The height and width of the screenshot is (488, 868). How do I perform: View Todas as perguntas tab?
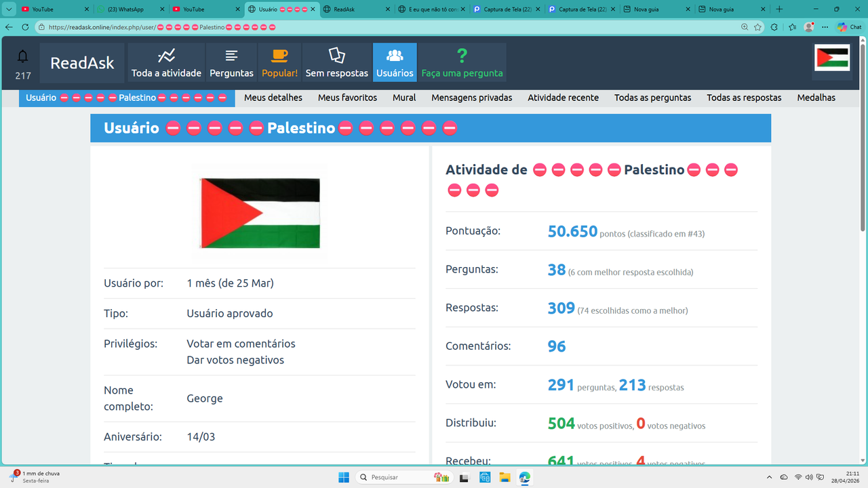(x=653, y=98)
